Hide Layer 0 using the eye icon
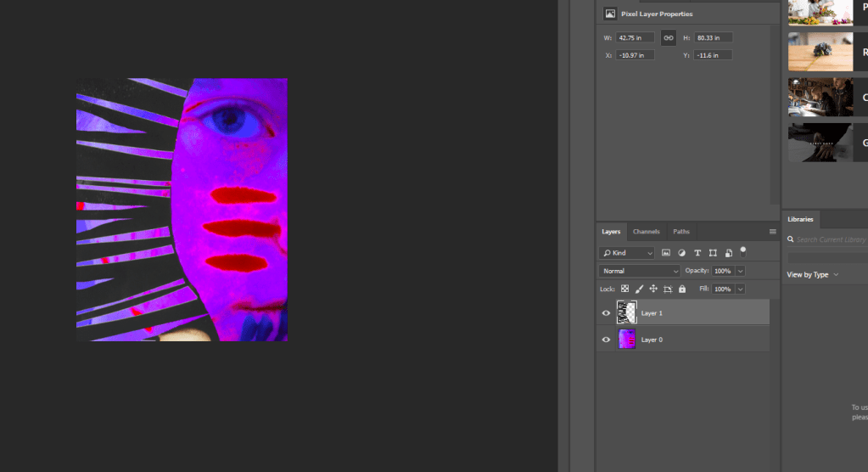The width and height of the screenshot is (868, 472). pos(606,340)
